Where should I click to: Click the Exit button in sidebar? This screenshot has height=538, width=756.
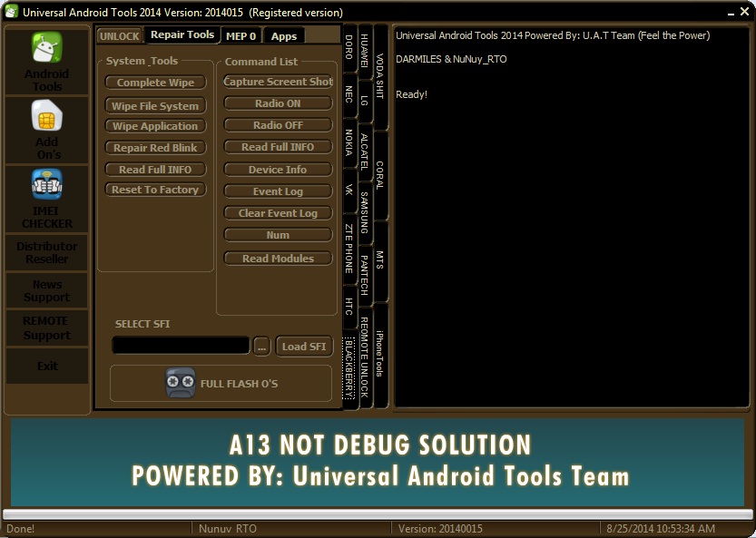pos(47,367)
